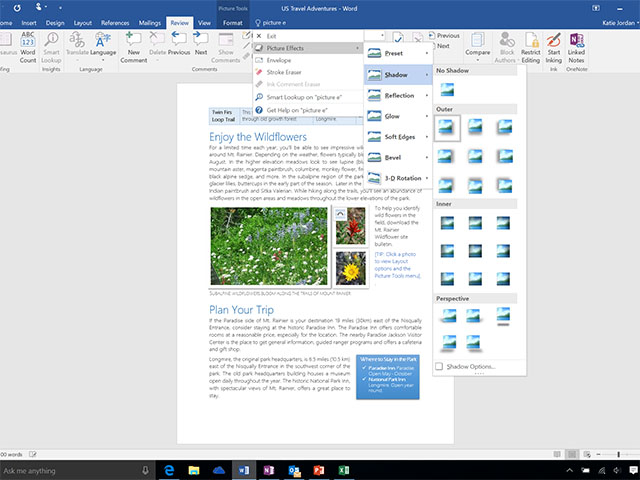Open Outlook from taskbar
The height and width of the screenshot is (480, 640).
294,470
